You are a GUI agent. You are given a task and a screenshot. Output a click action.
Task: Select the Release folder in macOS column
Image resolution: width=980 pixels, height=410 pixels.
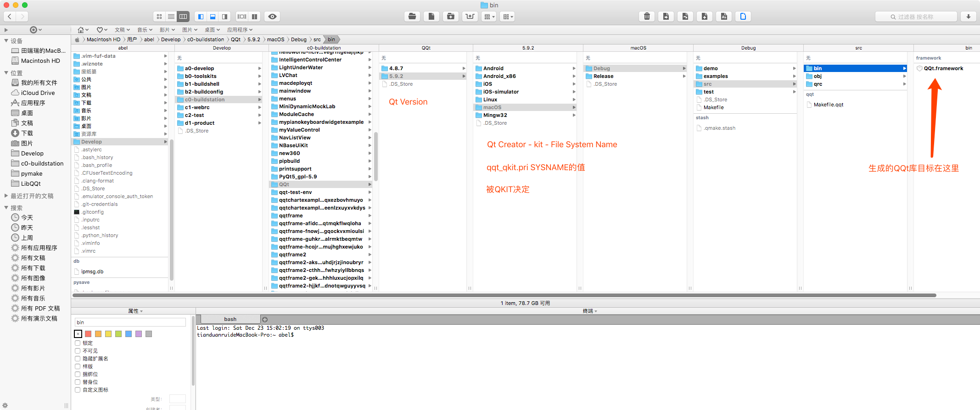(603, 76)
